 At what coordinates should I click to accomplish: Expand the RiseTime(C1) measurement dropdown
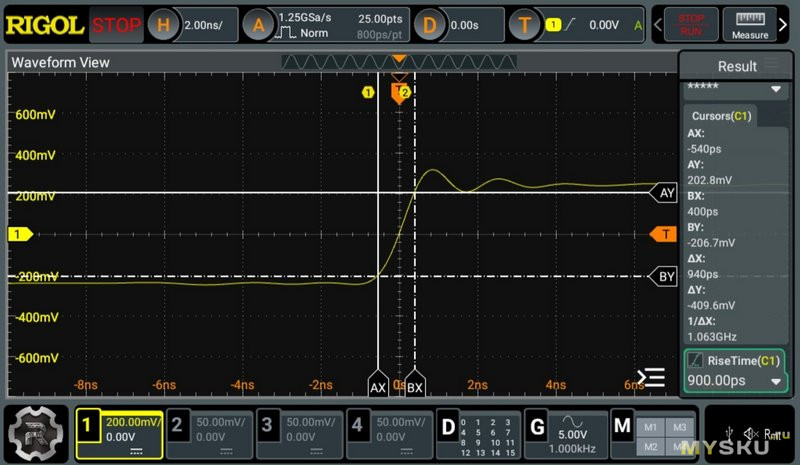point(775,382)
